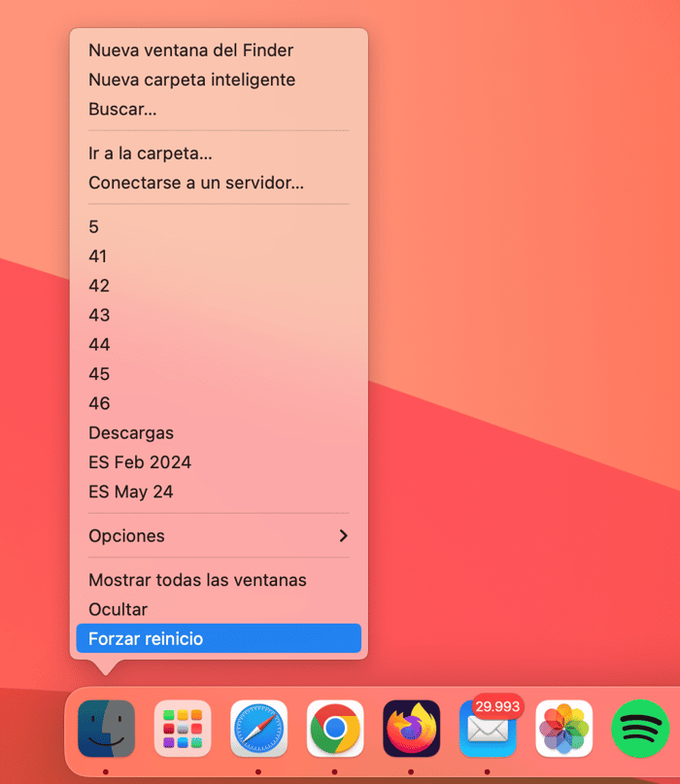Image resolution: width=680 pixels, height=784 pixels.
Task: Choose Mostrar todas las ventanas
Action: pos(219,580)
